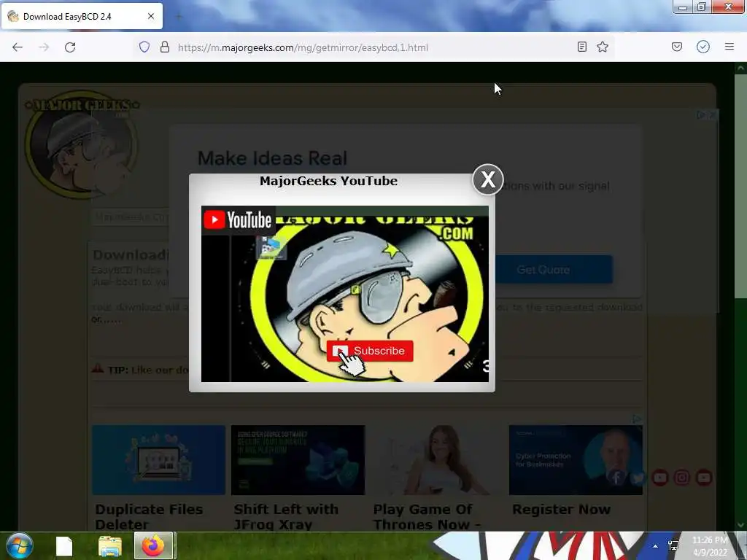Go back using the browser back arrow
Image resolution: width=747 pixels, height=560 pixels.
tap(18, 47)
